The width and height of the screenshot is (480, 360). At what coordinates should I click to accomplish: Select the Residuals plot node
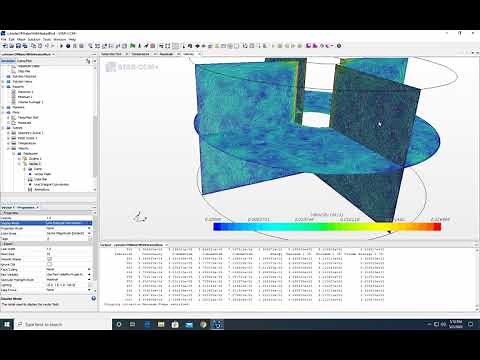point(24,123)
